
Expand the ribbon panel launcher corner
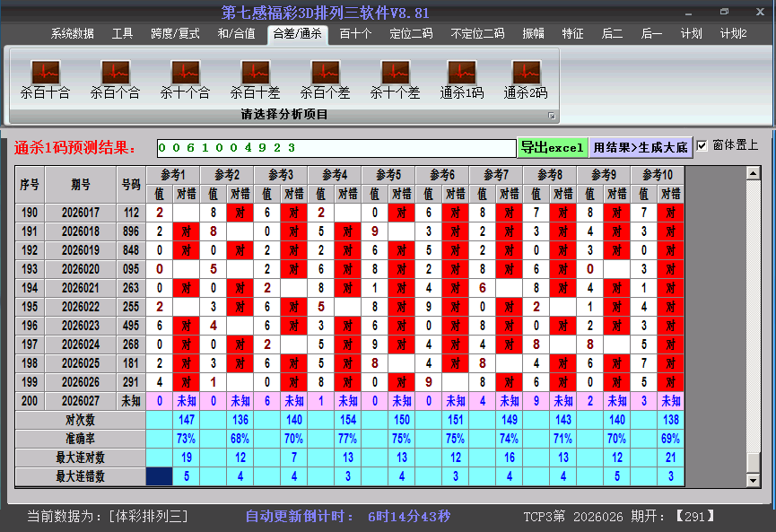pyautogui.click(x=552, y=116)
